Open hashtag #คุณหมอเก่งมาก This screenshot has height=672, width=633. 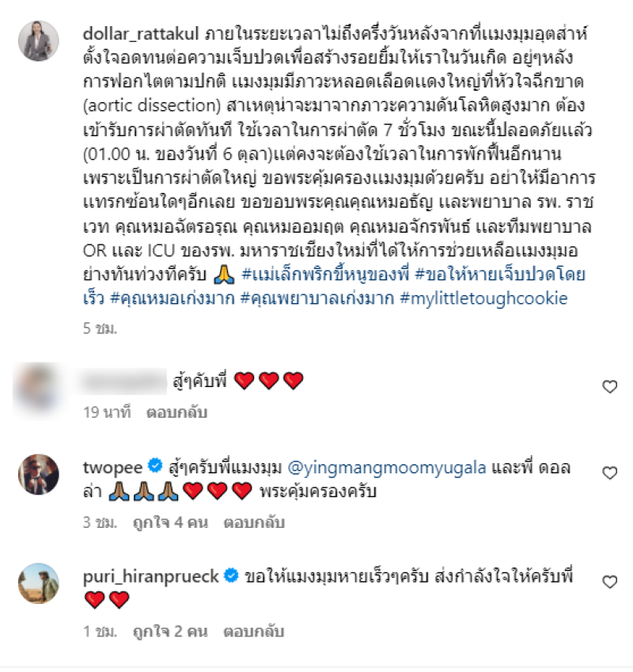coord(172,298)
